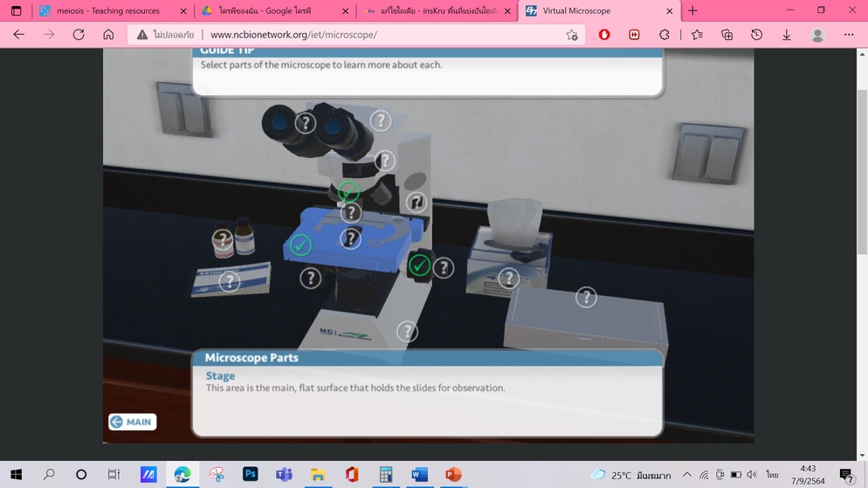Click the question mark just below the microscope head
The height and width of the screenshot is (488, 868).
pyautogui.click(x=385, y=161)
